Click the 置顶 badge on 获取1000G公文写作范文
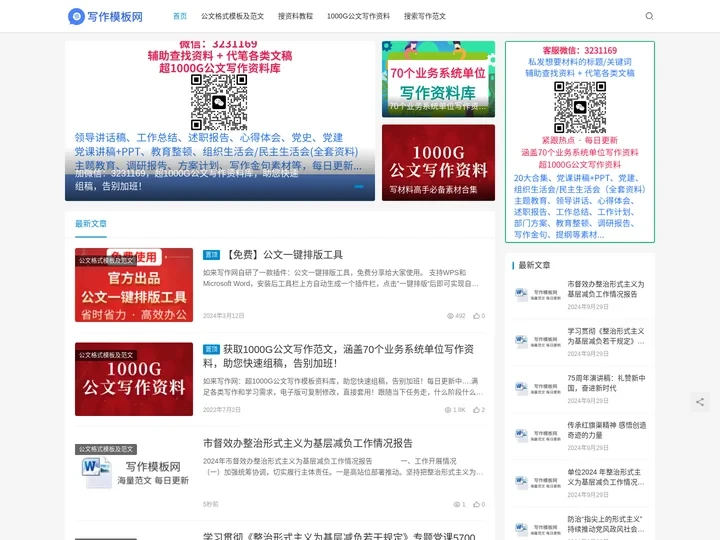Screen dimensions: 720x540 pyautogui.click(x=211, y=349)
